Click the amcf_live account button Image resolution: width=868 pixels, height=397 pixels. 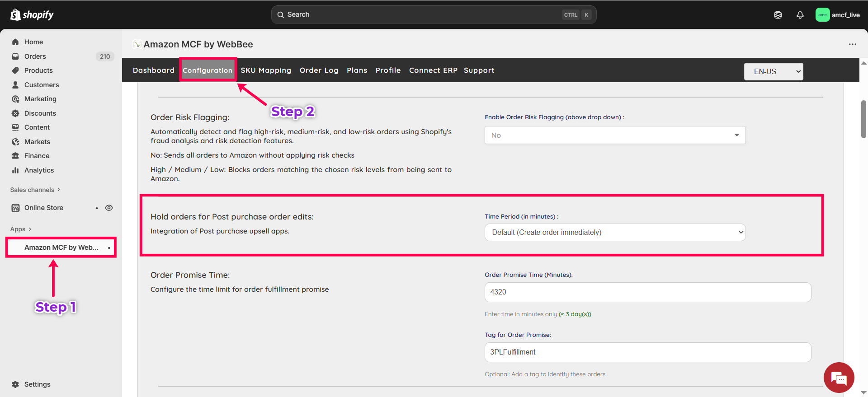point(838,15)
